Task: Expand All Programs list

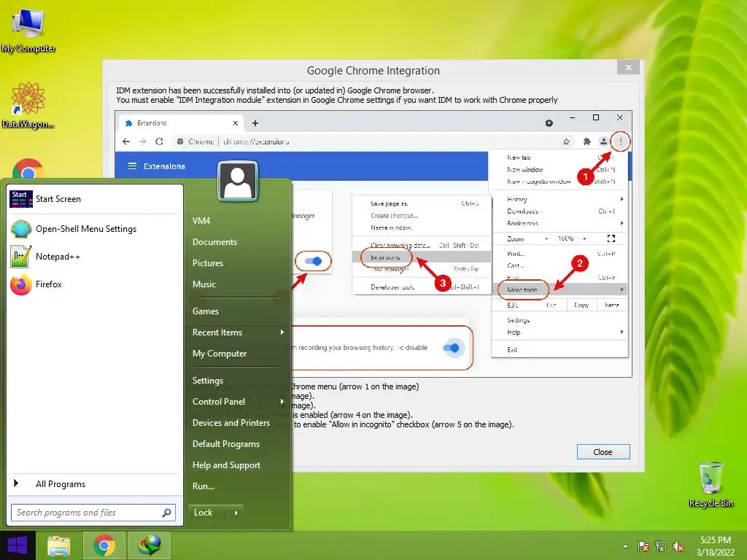Action: pyautogui.click(x=95, y=484)
